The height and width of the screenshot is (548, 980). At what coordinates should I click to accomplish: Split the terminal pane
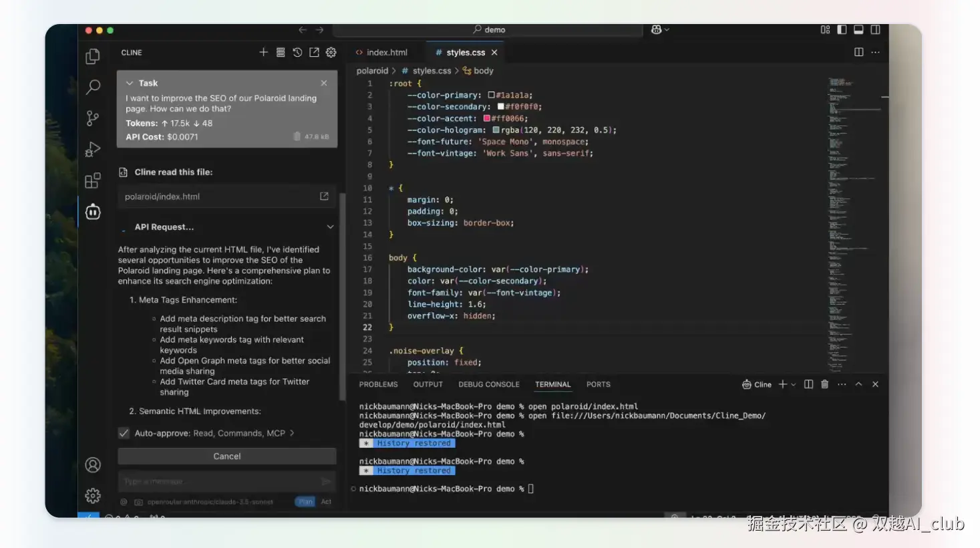pos(808,384)
